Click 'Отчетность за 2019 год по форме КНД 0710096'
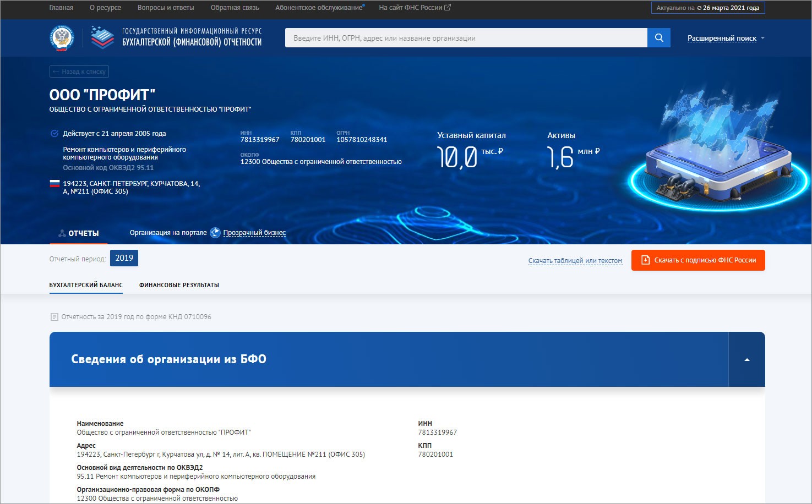This screenshot has height=504, width=812. [x=136, y=317]
